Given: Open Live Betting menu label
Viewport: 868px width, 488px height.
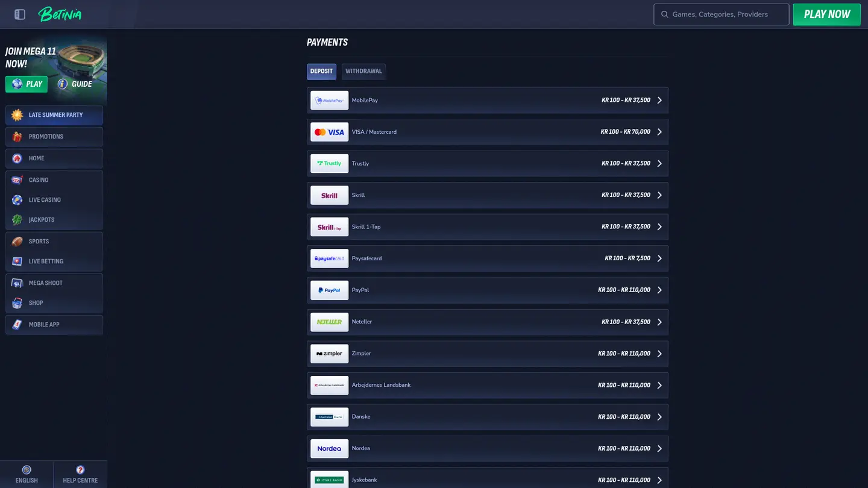Looking at the screenshot, I should (x=46, y=261).
